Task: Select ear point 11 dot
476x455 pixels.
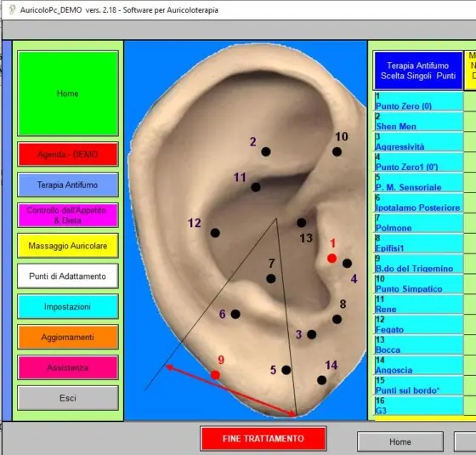Action: [x=256, y=187]
